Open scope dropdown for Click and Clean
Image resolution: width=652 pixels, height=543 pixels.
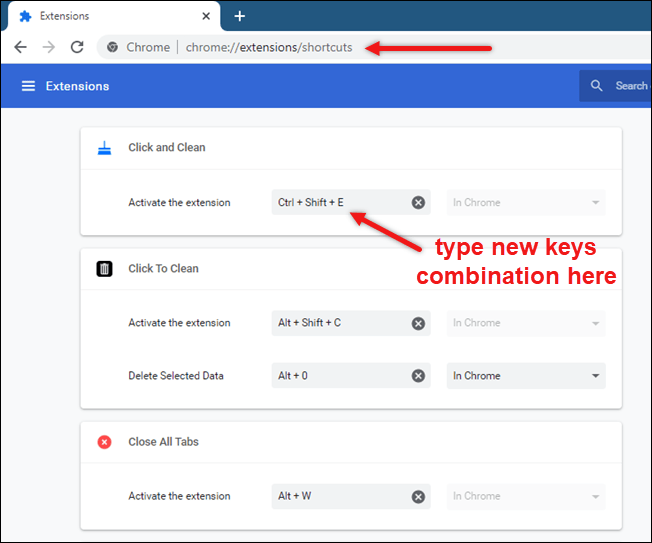[526, 202]
